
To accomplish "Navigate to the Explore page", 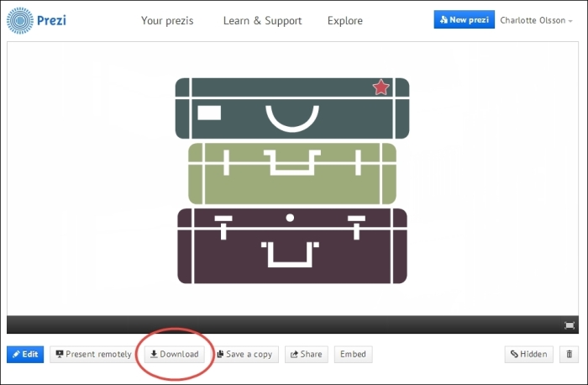I will [x=345, y=20].
